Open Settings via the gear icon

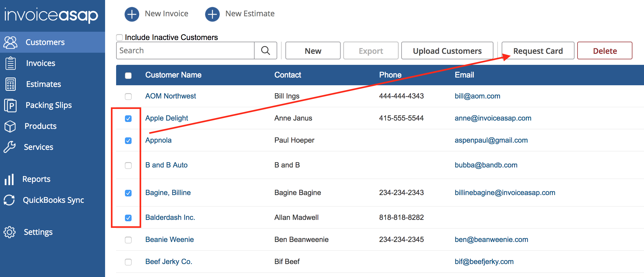(x=10, y=232)
